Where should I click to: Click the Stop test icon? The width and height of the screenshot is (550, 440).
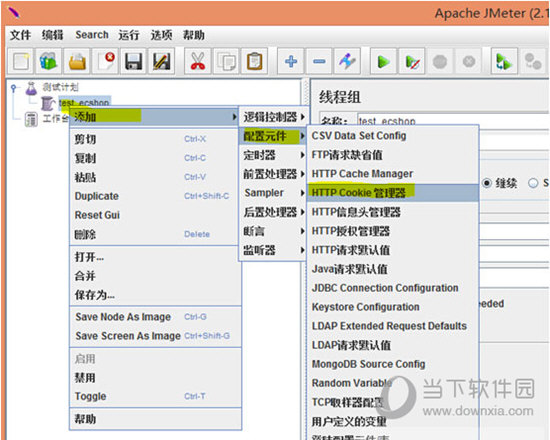(440, 61)
